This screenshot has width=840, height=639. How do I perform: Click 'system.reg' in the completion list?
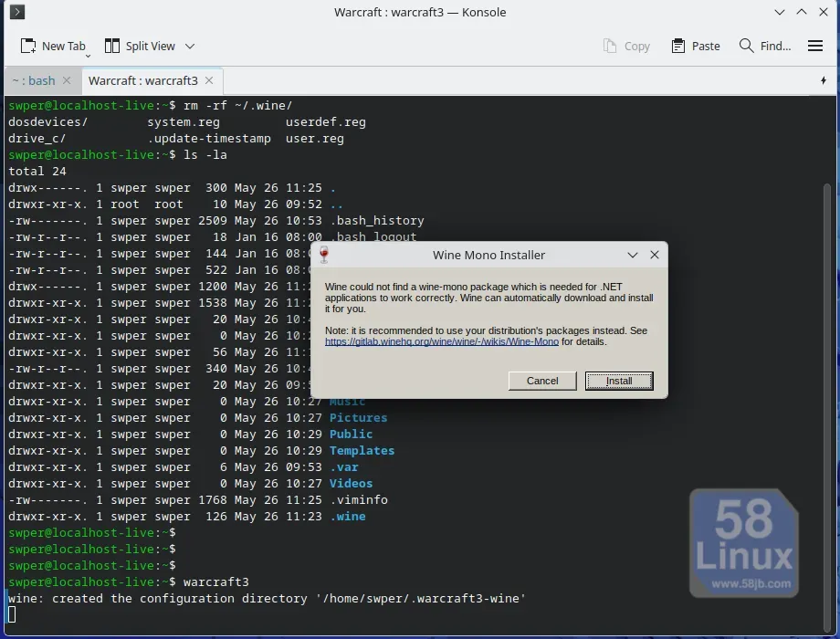(x=184, y=122)
